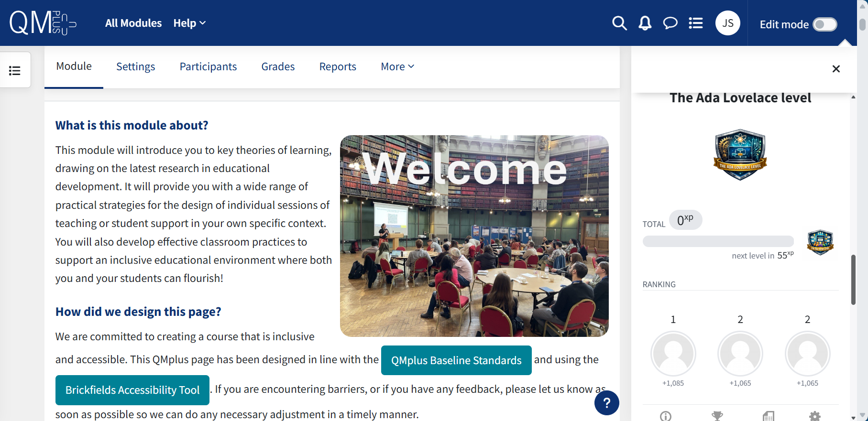Open the search tool
This screenshot has height=421, width=868.
(x=619, y=23)
